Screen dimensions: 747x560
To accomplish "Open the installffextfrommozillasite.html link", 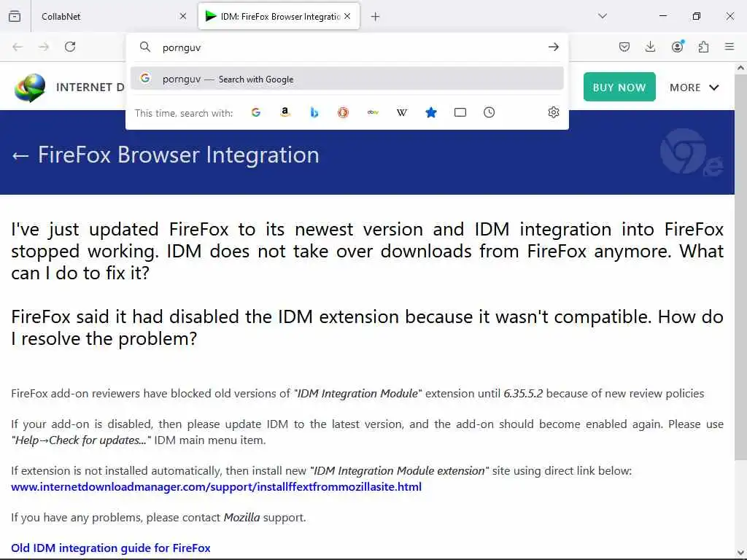I will 216,486.
